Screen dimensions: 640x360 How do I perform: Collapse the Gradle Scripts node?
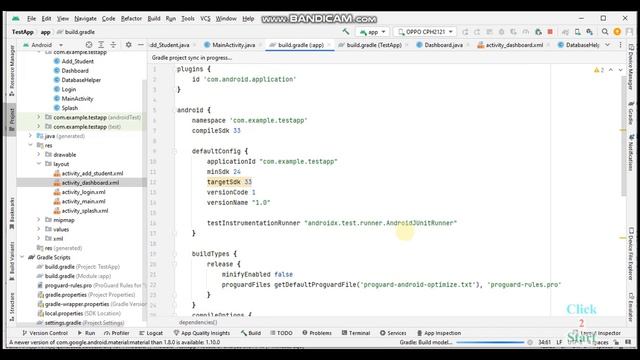[x=22, y=257]
